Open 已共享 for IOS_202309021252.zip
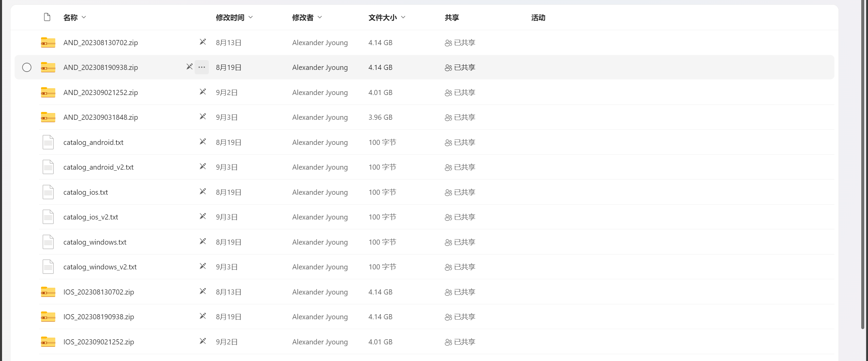868x361 pixels. pyautogui.click(x=460, y=342)
